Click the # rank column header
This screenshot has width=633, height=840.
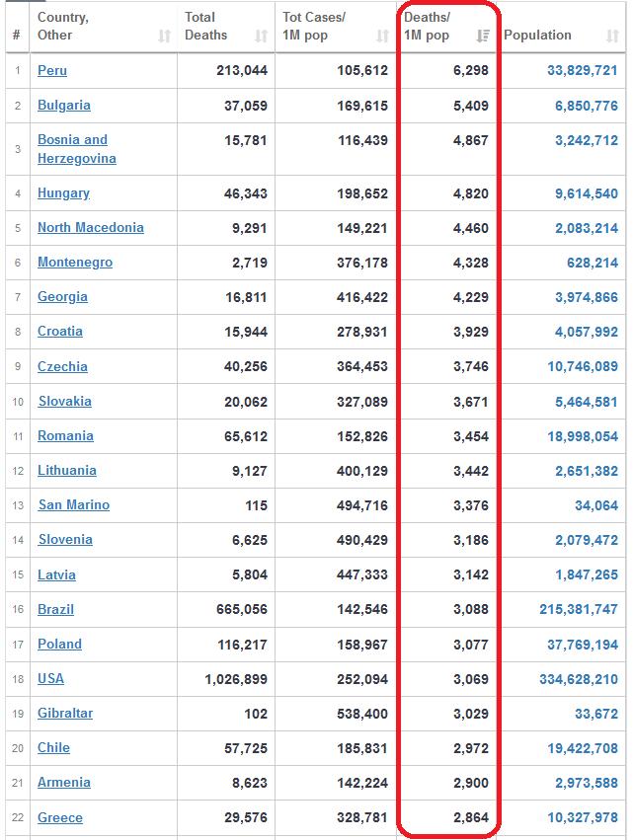pos(17,35)
